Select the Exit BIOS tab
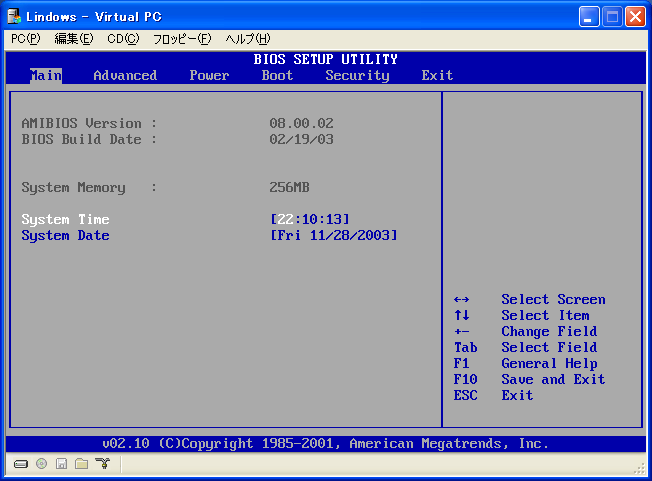The height and width of the screenshot is (481, 652). click(437, 75)
